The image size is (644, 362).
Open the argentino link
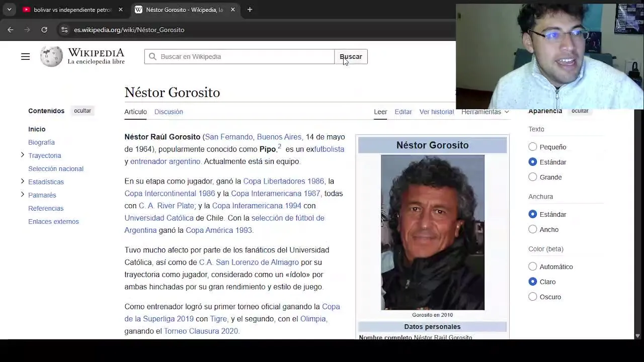(x=184, y=161)
